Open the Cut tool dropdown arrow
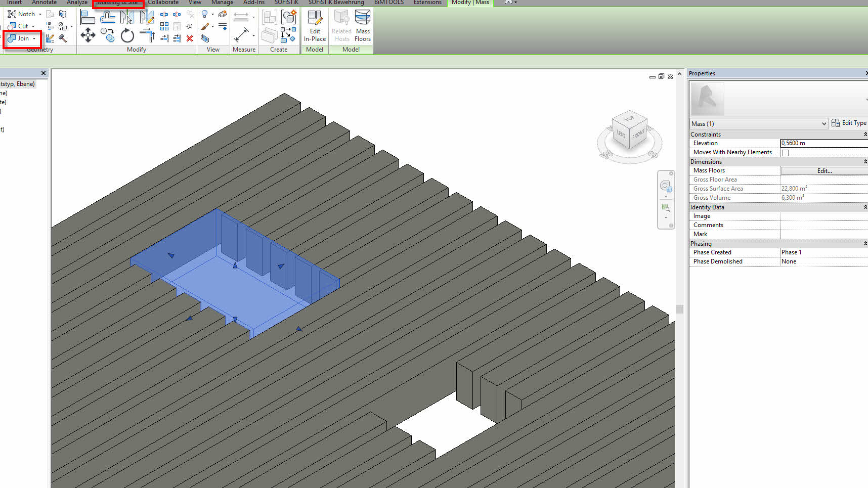868x488 pixels. click(33, 26)
